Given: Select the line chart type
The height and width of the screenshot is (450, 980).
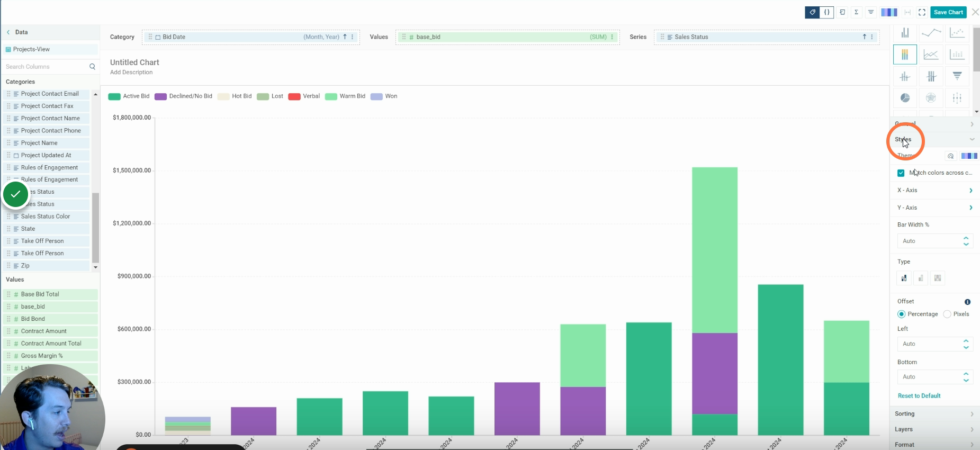Looking at the screenshot, I should [931, 33].
